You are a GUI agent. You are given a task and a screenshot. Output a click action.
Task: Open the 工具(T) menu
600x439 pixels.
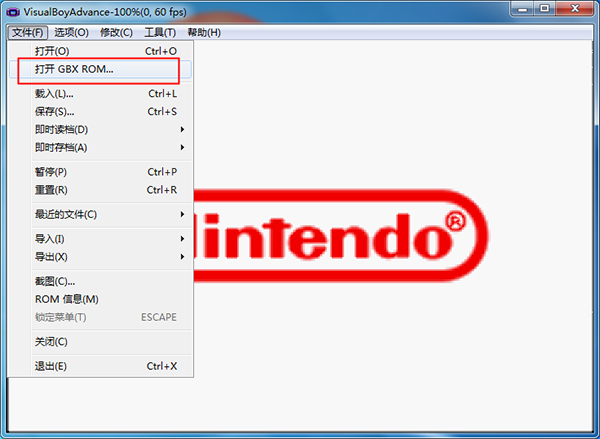click(160, 32)
